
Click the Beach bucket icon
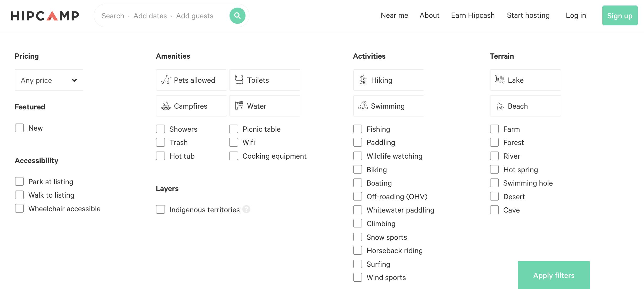point(500,105)
